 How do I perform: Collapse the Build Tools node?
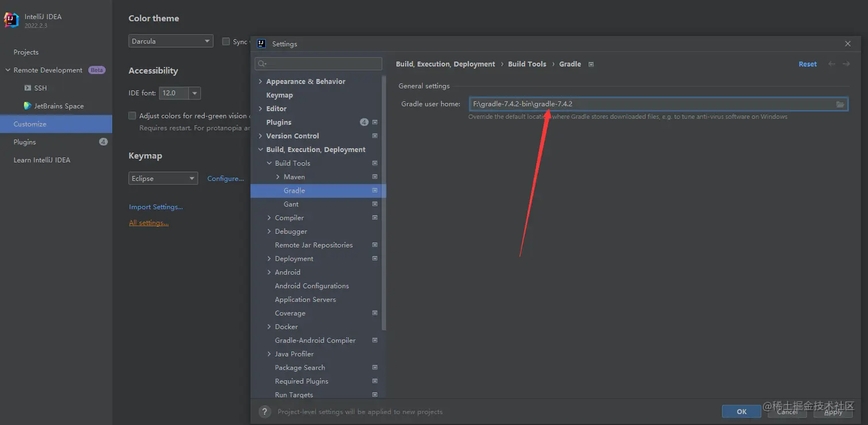pyautogui.click(x=269, y=163)
